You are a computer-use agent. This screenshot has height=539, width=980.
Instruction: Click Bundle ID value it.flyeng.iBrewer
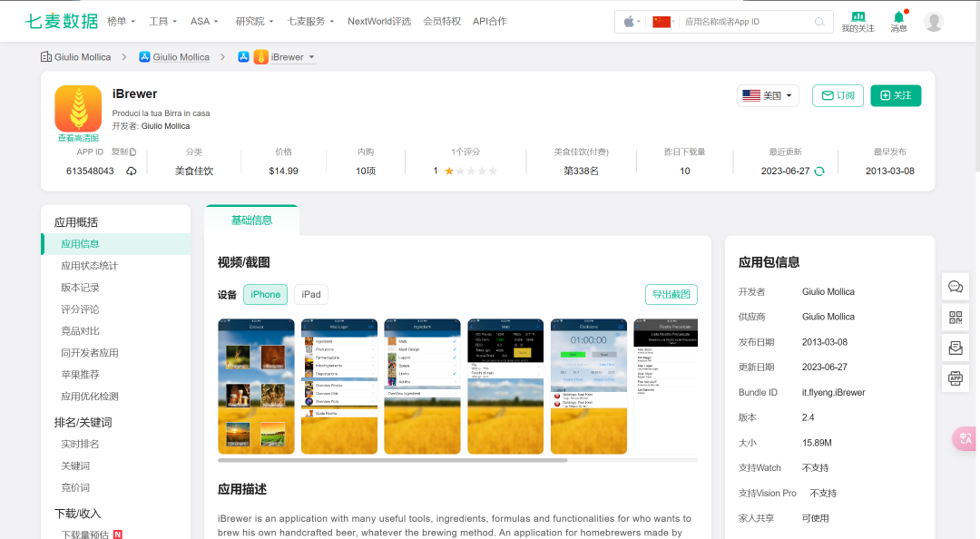833,393
